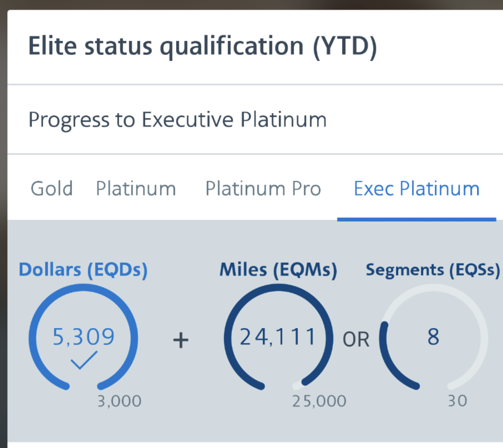The width and height of the screenshot is (503, 448).
Task: Switch to the Platinum tab
Action: pos(136,188)
